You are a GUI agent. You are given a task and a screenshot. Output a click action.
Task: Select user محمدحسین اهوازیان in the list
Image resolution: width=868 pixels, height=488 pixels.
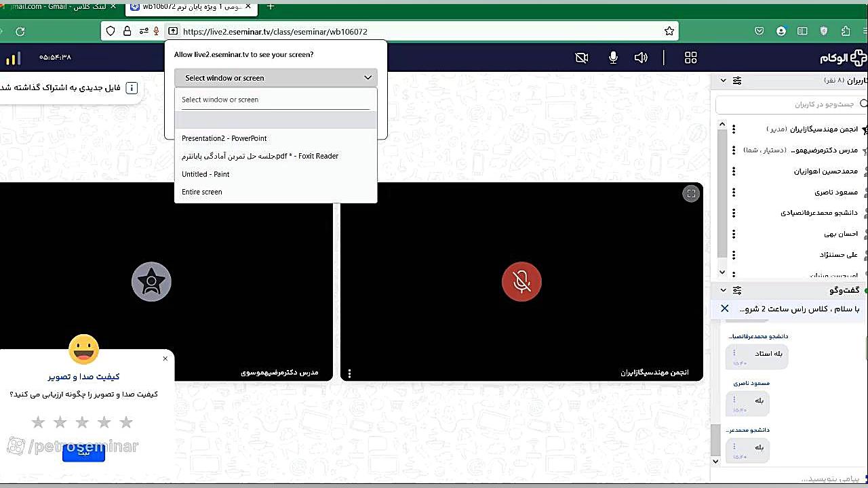tap(826, 171)
